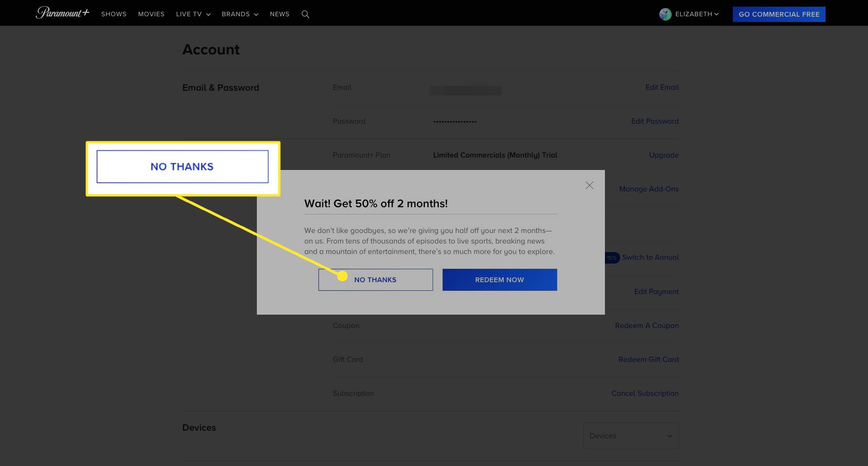Click Redeem A Coupon link

point(646,326)
